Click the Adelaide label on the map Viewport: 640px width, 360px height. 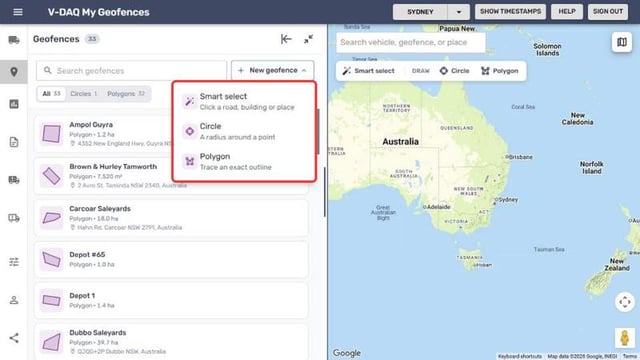click(x=438, y=207)
